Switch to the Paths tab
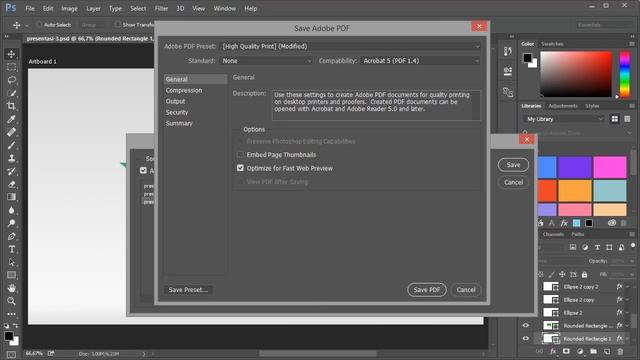The height and width of the screenshot is (360, 640). (x=578, y=234)
